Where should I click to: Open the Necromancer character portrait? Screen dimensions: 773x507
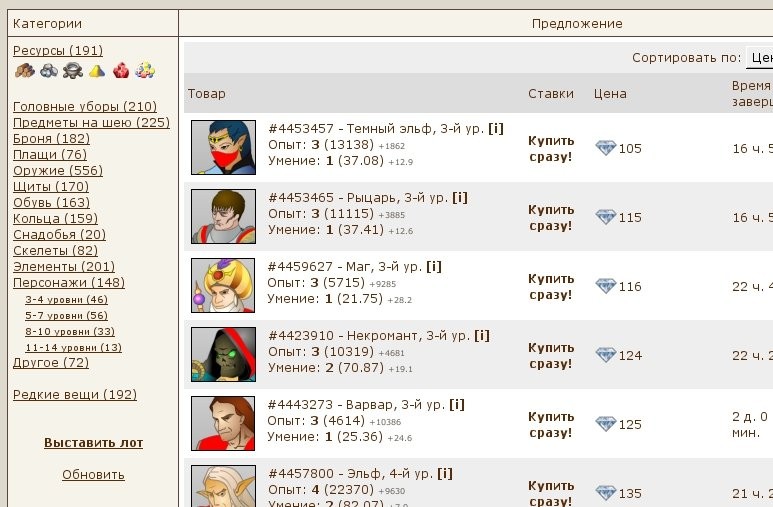[223, 354]
